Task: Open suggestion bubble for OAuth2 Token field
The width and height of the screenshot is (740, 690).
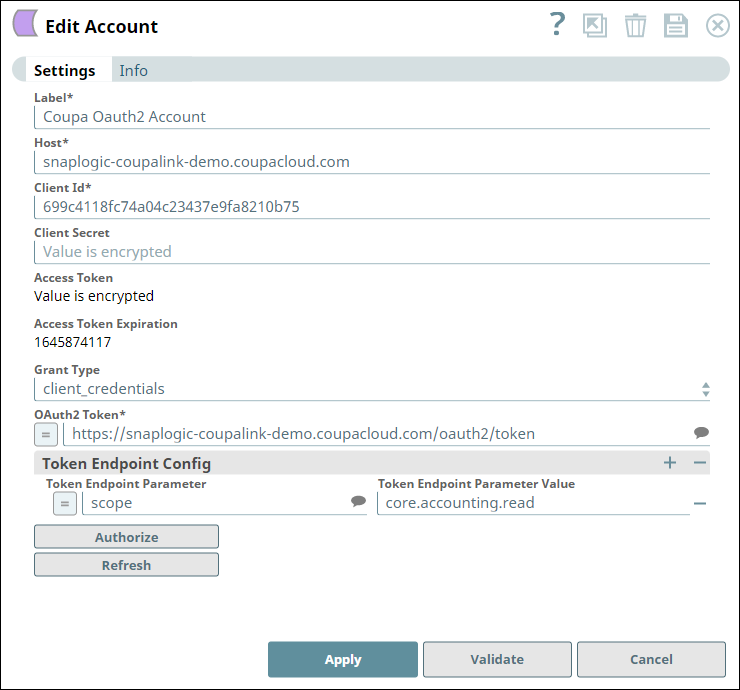Action: [701, 432]
